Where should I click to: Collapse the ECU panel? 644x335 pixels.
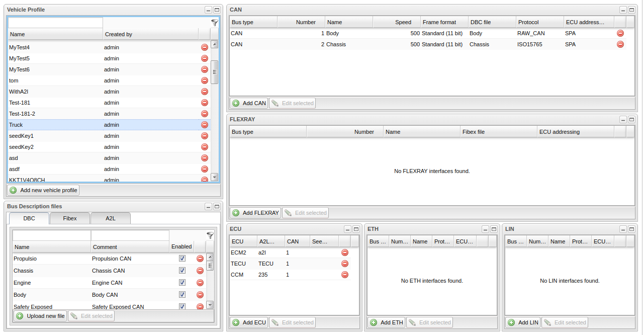347,229
